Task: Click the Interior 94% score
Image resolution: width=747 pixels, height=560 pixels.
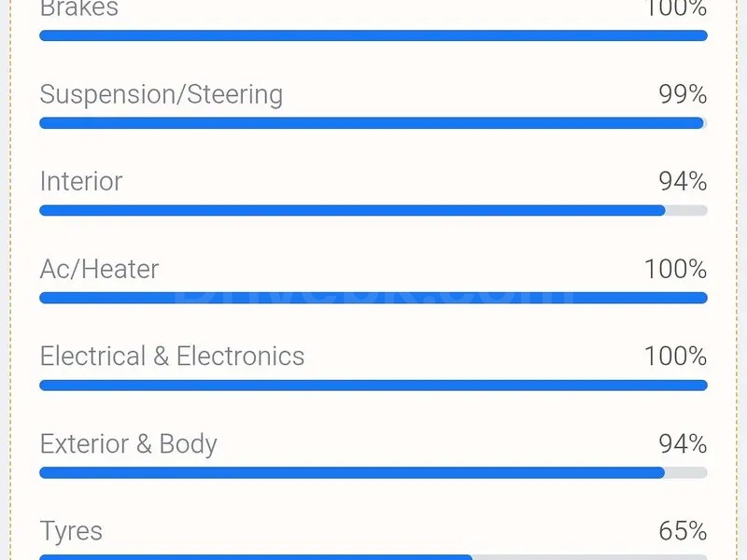Action: (683, 181)
